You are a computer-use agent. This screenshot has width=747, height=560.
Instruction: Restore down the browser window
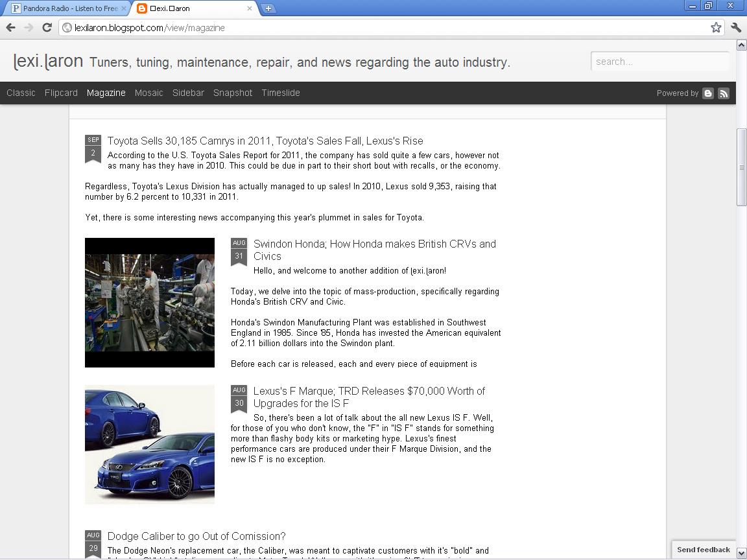coord(708,5)
